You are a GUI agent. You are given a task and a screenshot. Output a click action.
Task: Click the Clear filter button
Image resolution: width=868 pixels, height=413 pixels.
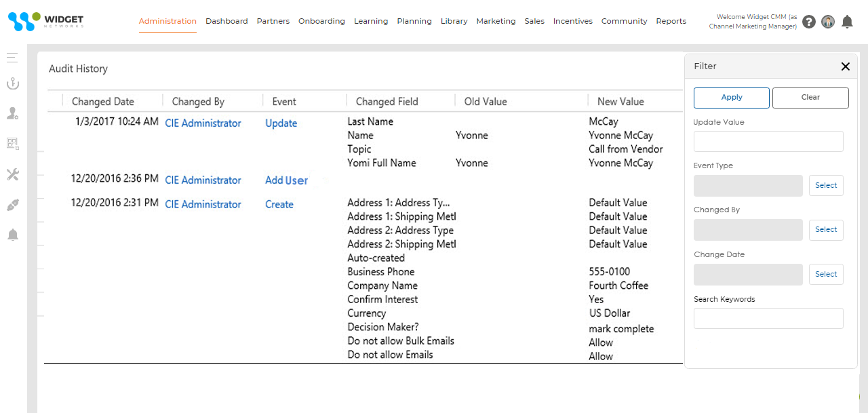pos(810,98)
